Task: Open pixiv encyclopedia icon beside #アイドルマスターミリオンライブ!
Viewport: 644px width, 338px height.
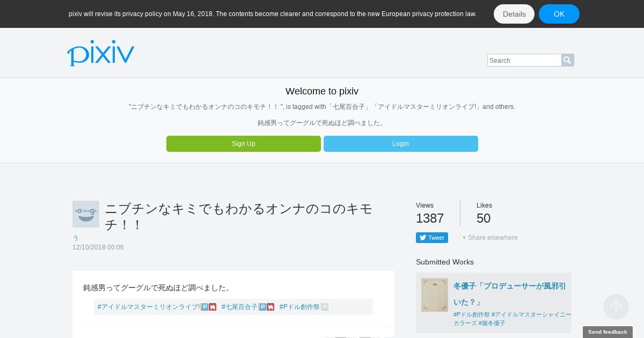Action: 204,307
